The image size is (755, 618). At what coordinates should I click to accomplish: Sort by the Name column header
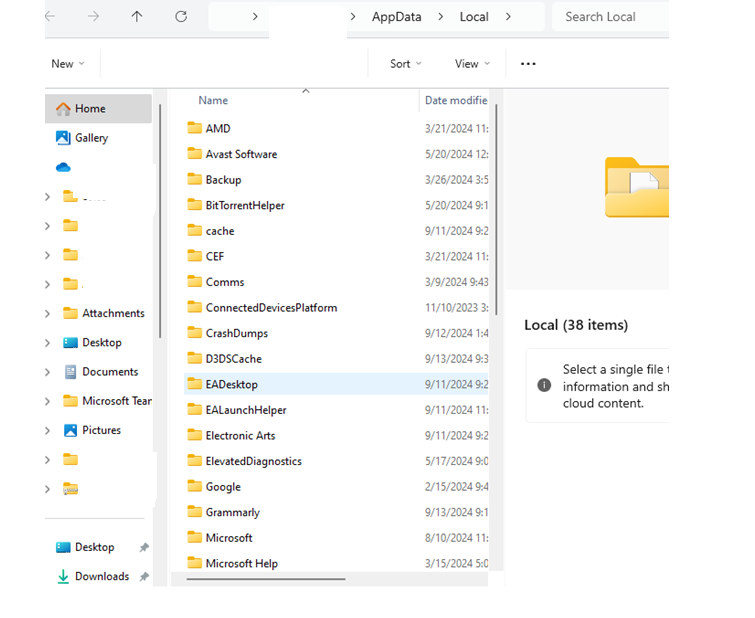click(x=213, y=100)
